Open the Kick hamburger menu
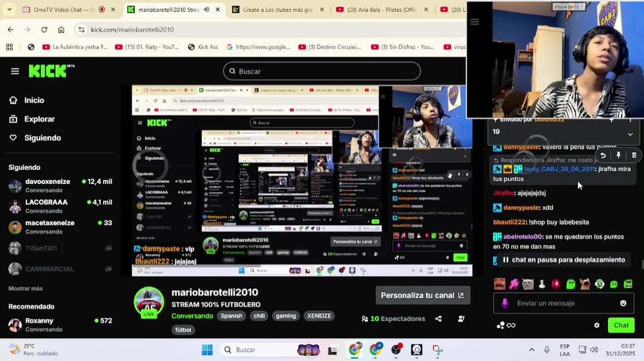 click(15, 71)
